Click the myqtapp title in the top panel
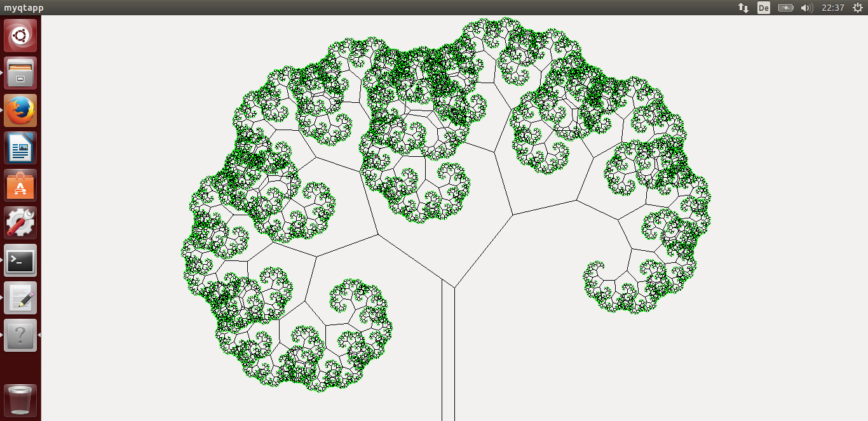This screenshot has height=421, width=868. point(24,8)
